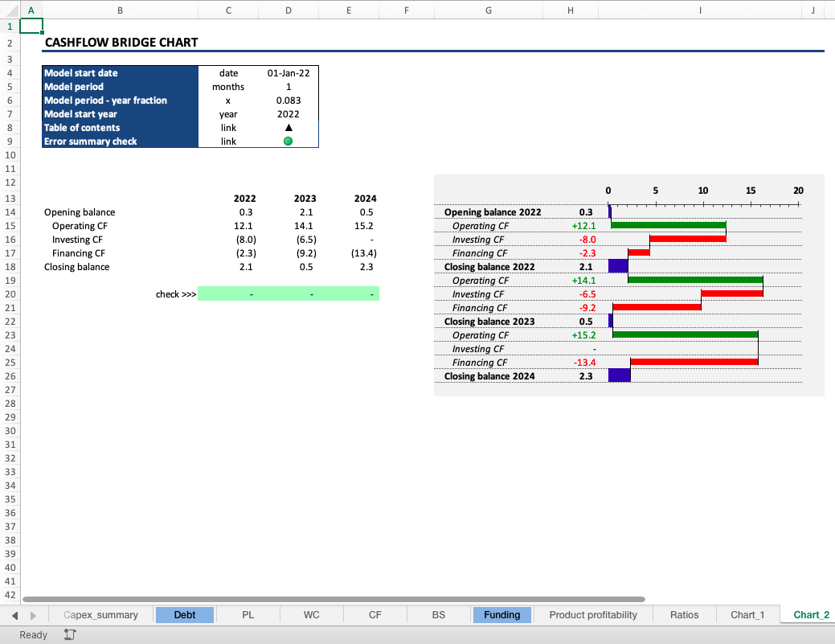Click the red -9.2 Financing CF bar
The width and height of the screenshot is (835, 644).
pos(657,307)
